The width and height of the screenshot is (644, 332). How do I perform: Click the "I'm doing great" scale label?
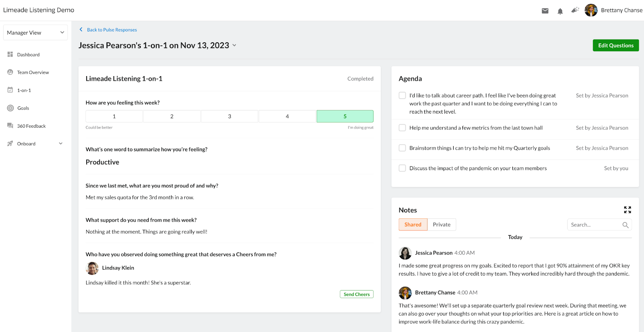coord(361,127)
